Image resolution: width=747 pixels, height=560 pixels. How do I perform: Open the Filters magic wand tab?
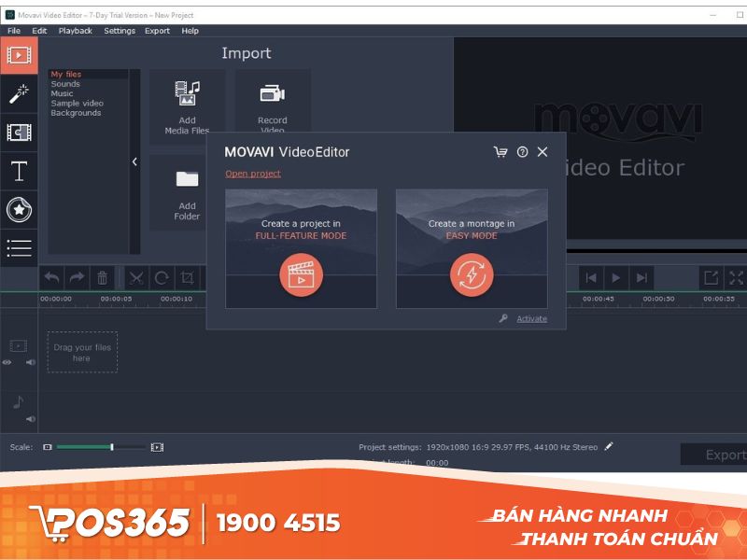[x=19, y=94]
